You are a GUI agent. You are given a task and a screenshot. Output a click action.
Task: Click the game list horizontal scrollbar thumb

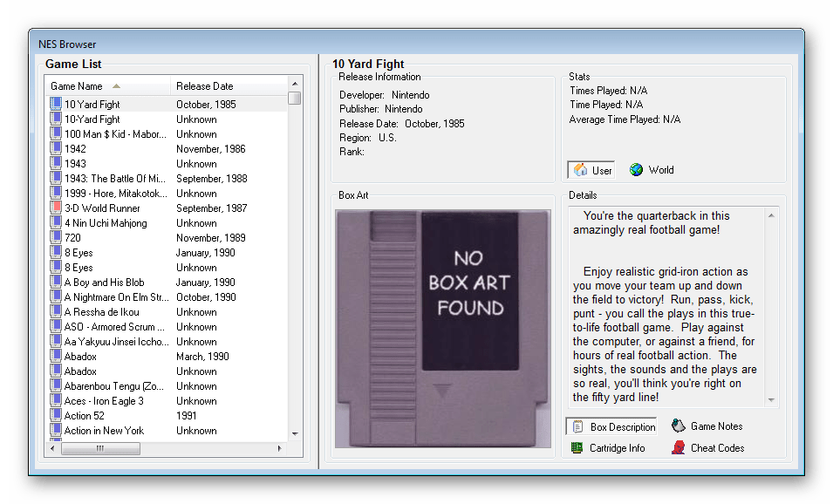99,448
